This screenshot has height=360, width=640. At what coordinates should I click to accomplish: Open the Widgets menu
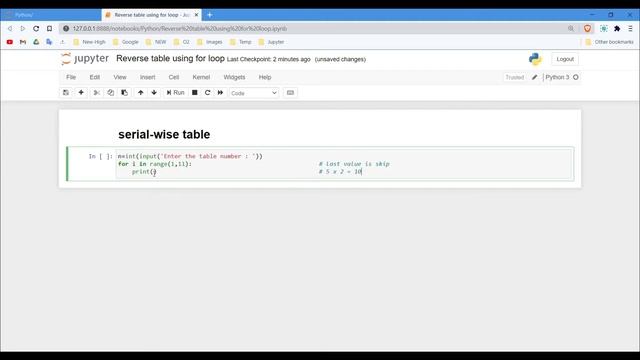(x=234, y=77)
